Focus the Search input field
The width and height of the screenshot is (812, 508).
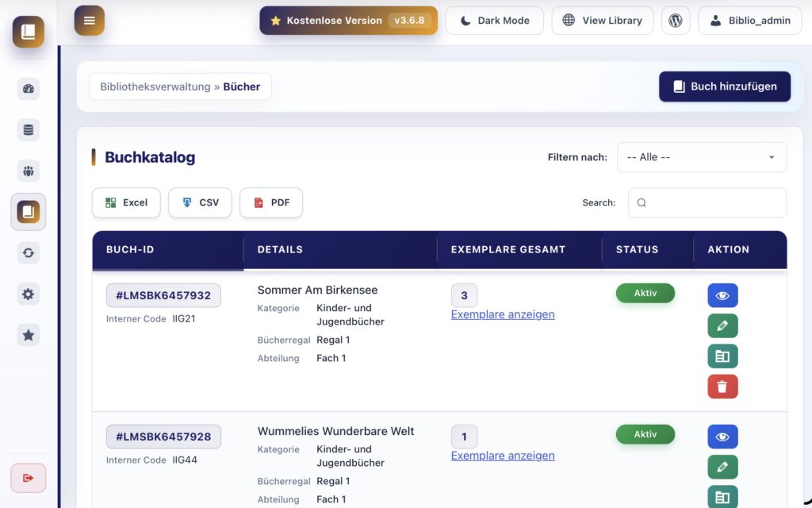(707, 202)
